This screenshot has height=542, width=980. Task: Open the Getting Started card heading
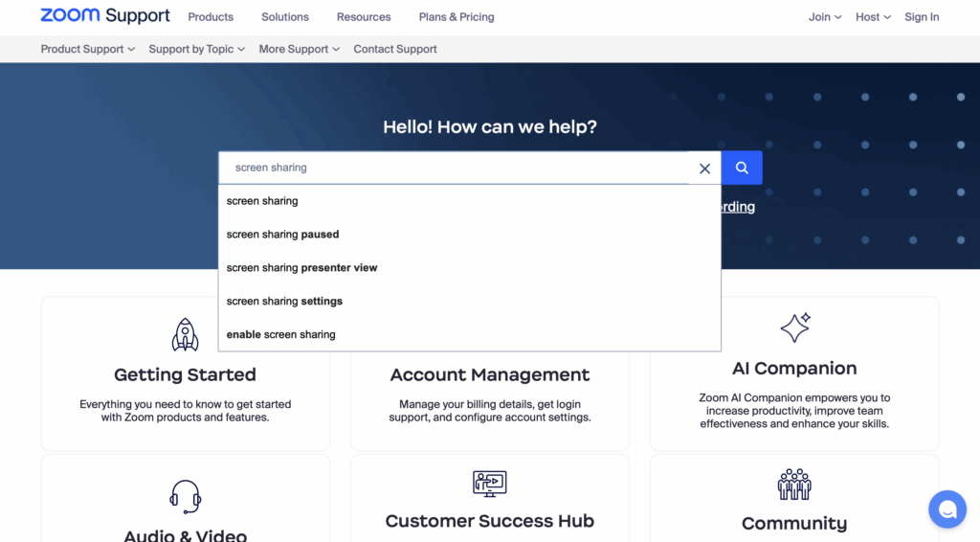tap(185, 374)
